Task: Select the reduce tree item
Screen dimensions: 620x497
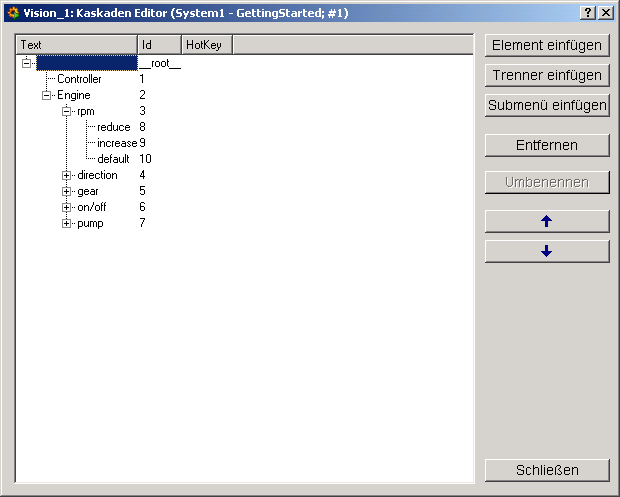Action: 113,127
